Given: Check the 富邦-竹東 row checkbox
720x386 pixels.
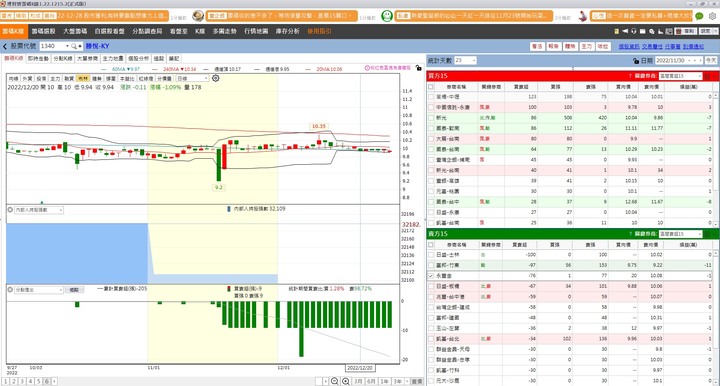Looking at the screenshot, I should tap(431, 265).
